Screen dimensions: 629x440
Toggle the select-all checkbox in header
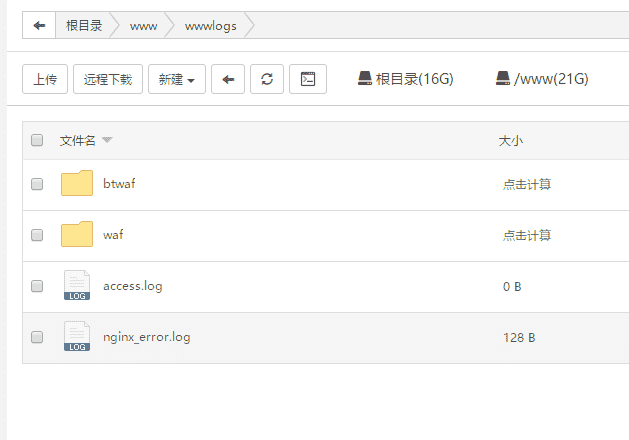click(x=37, y=141)
